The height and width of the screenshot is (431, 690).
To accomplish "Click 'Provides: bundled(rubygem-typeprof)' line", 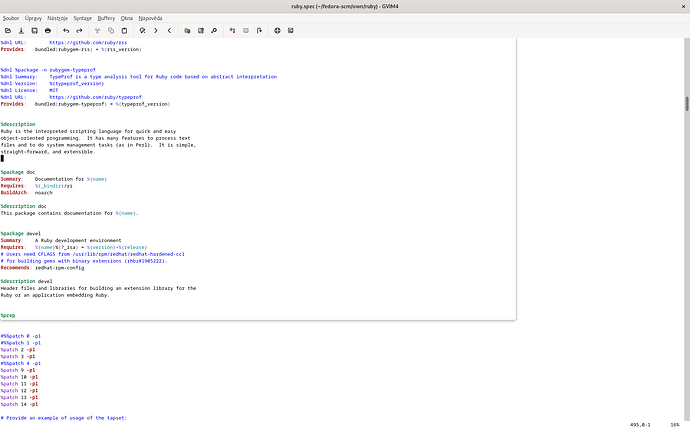I will coord(85,104).
